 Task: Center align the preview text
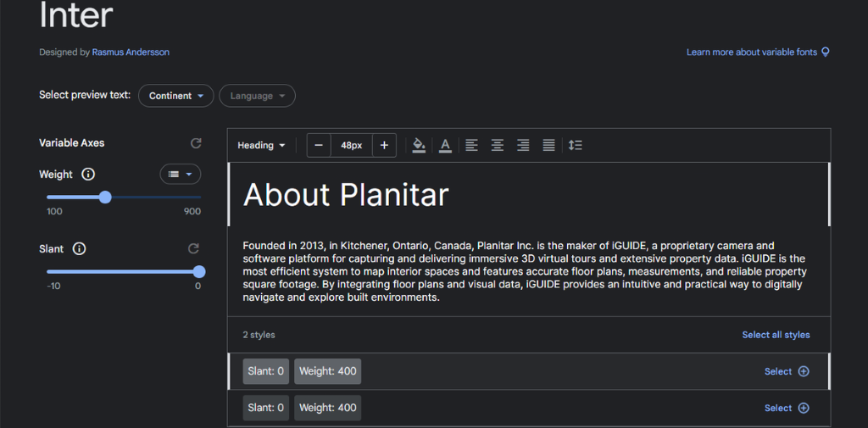tap(498, 146)
